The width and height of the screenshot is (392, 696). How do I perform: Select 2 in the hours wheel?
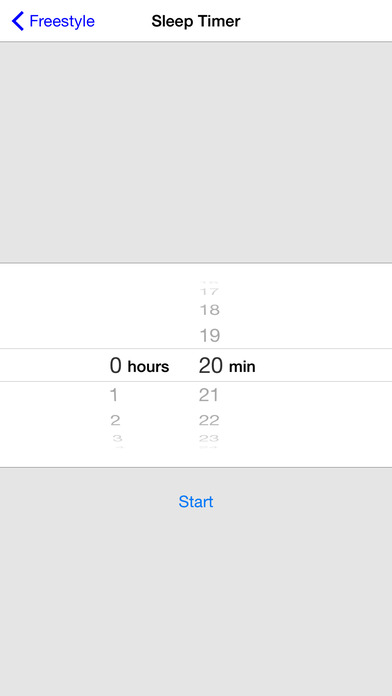click(x=115, y=420)
